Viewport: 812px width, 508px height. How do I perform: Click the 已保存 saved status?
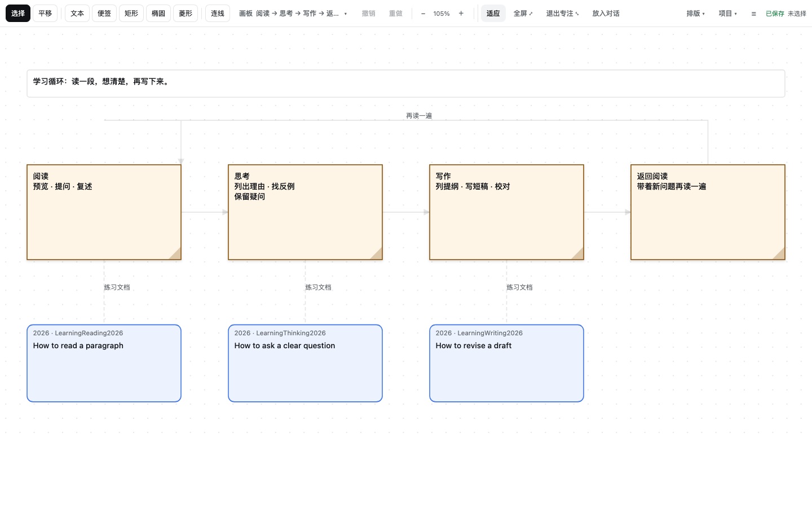point(775,14)
